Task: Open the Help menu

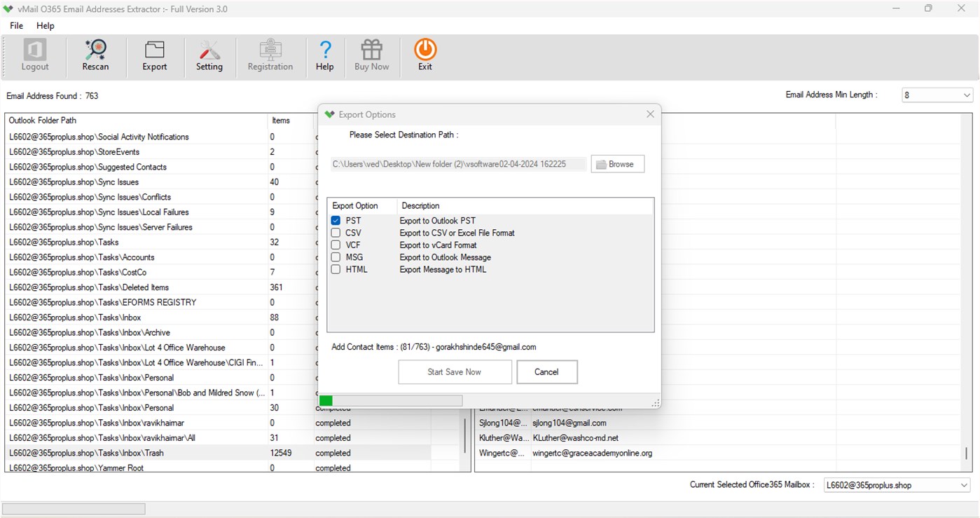Action: click(45, 25)
